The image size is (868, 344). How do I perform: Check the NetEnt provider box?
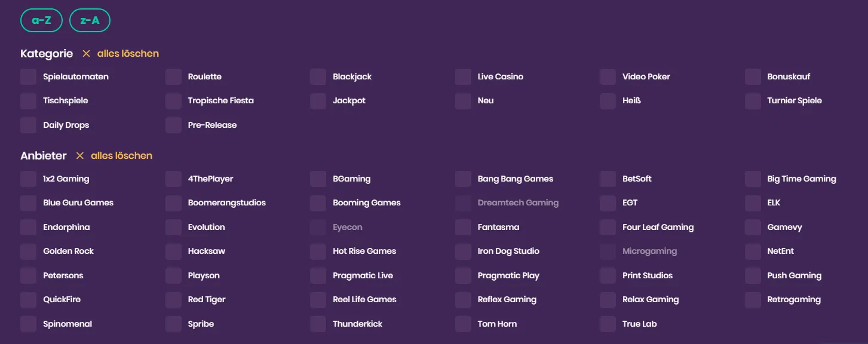[x=753, y=251]
